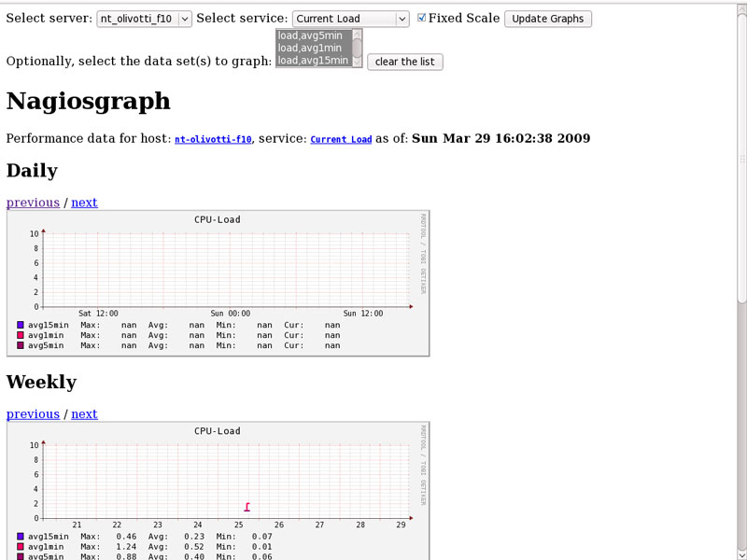This screenshot has height=560, width=747.
Task: Click Weekly avg1min pink legend swatch
Action: pyautogui.click(x=20, y=547)
